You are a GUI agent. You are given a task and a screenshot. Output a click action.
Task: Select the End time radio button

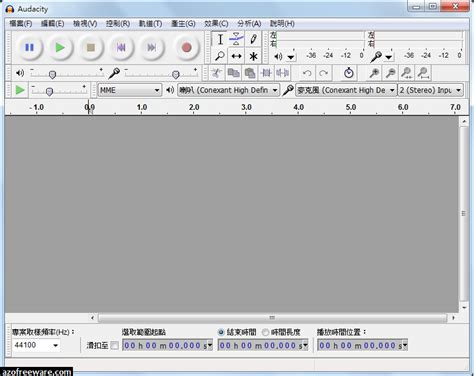pos(221,332)
